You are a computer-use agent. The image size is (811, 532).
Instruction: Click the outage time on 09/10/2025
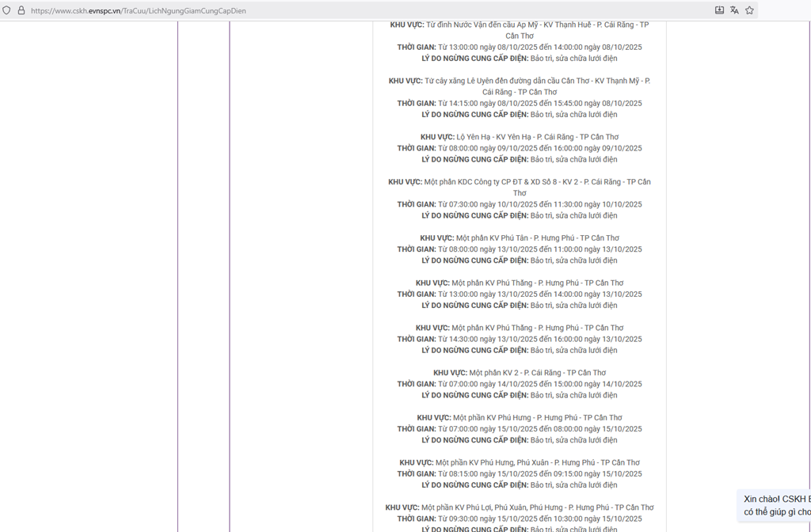point(520,148)
